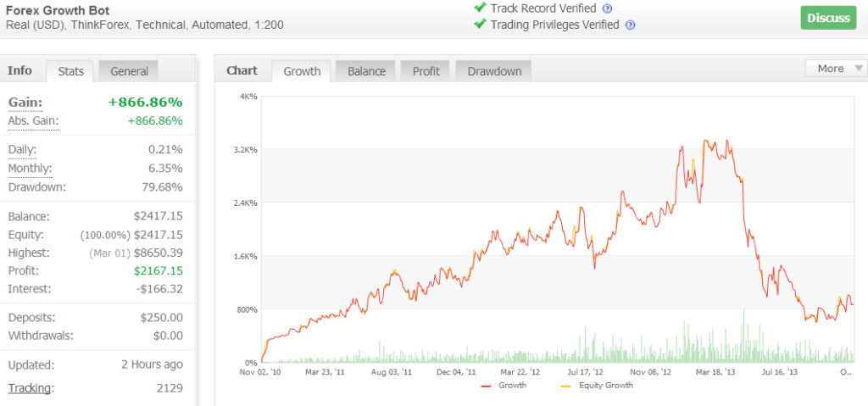868x406 pixels.
Task: Click help icon beside Trading Privileges Verified
Action: (630, 25)
